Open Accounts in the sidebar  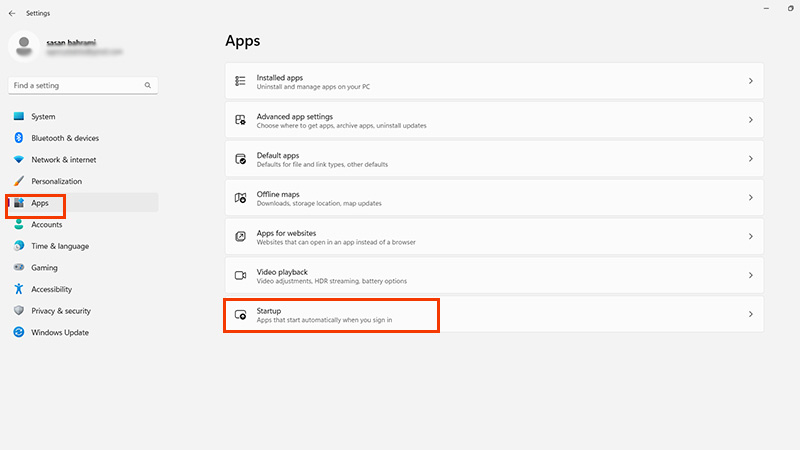46,225
